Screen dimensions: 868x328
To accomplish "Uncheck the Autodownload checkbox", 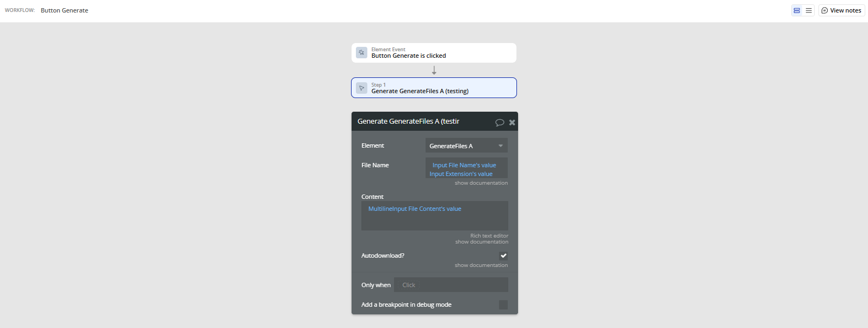I will tap(503, 256).
